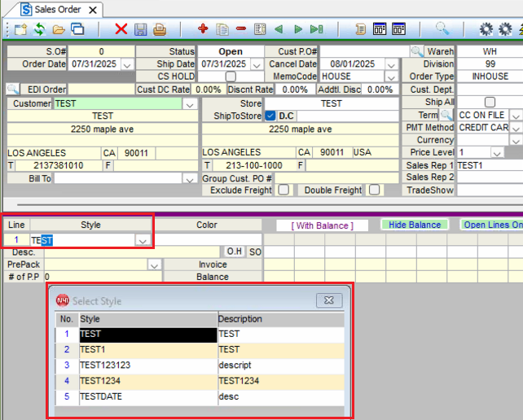Click the search icon next to Term
The image size is (523, 420).
point(446,115)
